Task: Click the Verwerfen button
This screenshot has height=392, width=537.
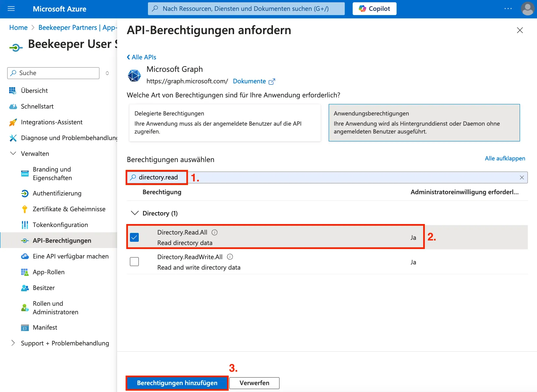Action: [254, 383]
